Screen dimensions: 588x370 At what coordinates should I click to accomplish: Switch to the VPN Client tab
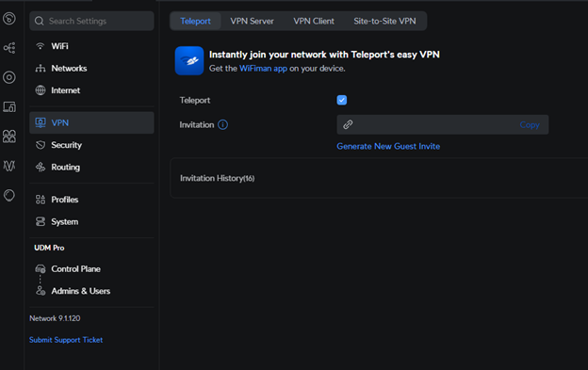314,21
